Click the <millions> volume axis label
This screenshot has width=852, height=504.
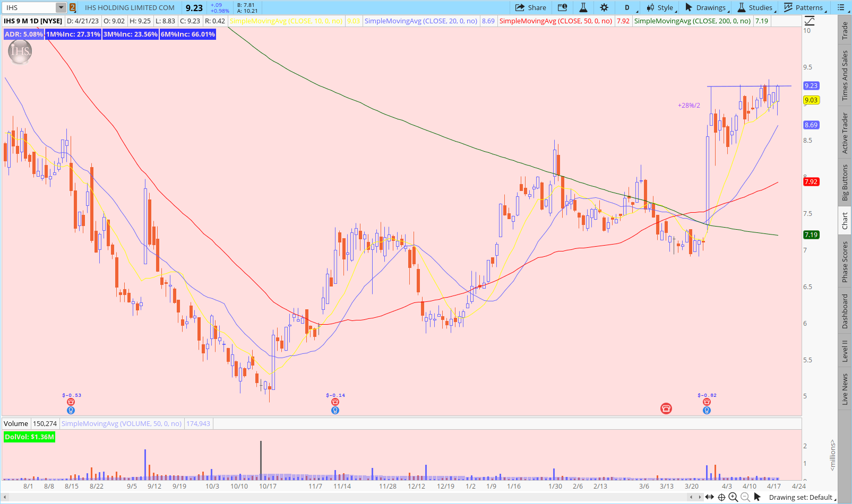point(832,455)
